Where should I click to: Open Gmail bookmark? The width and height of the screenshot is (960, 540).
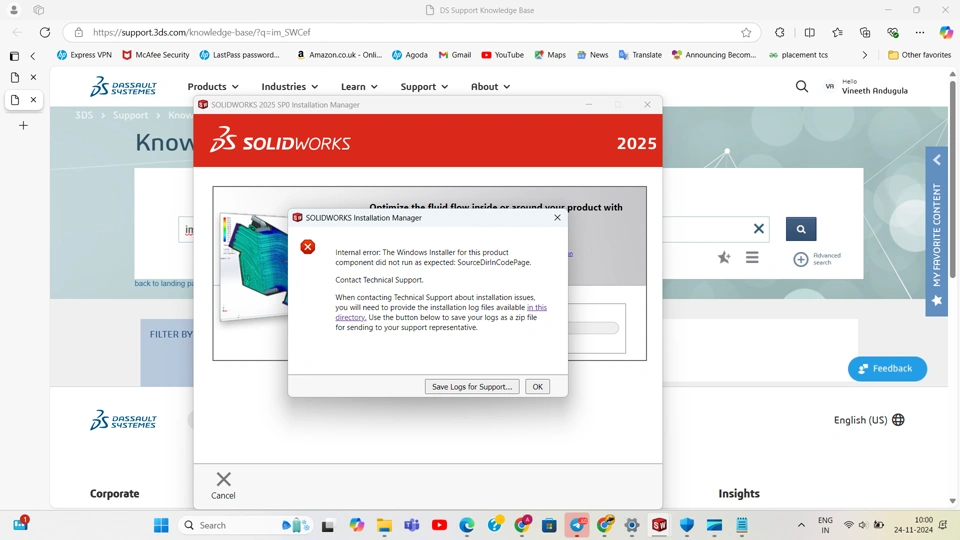pos(455,54)
